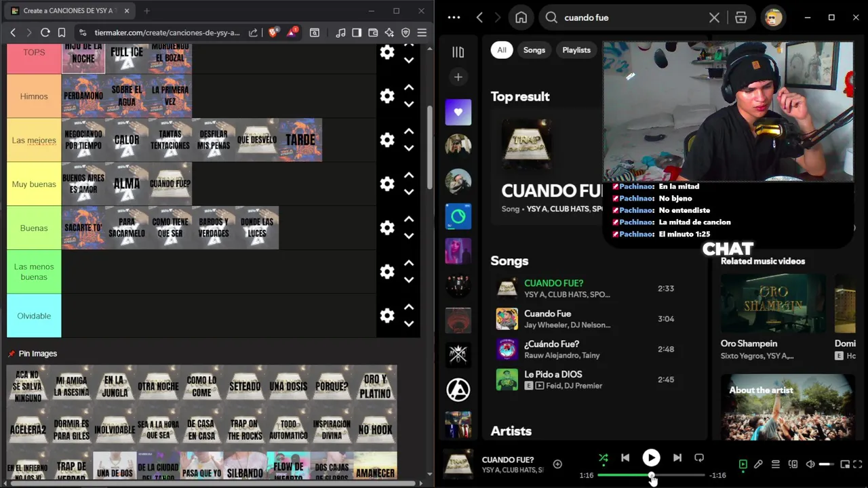Toggle Now Playing view in Spotify
The height and width of the screenshot is (488, 868).
pos(743,464)
